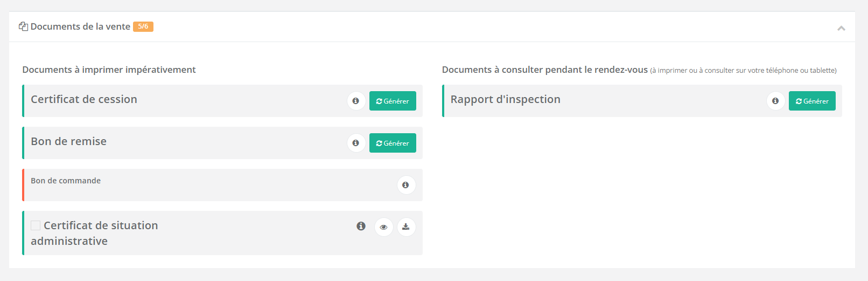This screenshot has height=281, width=868.
Task: Show info for Rapport d'inspection
Action: tap(775, 101)
